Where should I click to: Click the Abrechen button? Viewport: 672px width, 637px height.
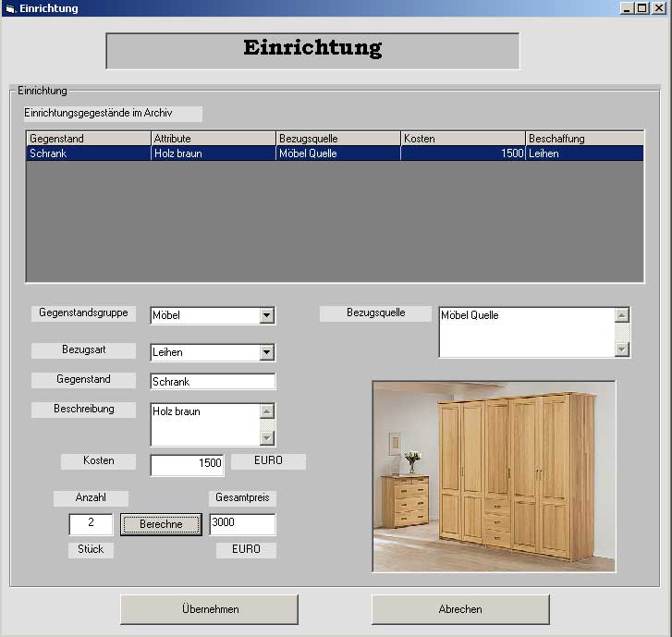coord(460,609)
